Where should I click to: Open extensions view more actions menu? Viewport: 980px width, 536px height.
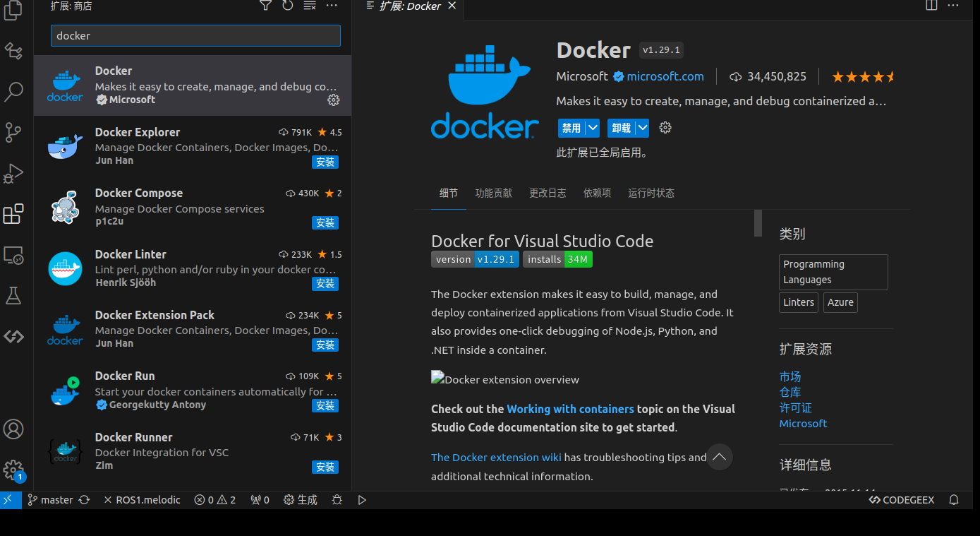tap(332, 6)
